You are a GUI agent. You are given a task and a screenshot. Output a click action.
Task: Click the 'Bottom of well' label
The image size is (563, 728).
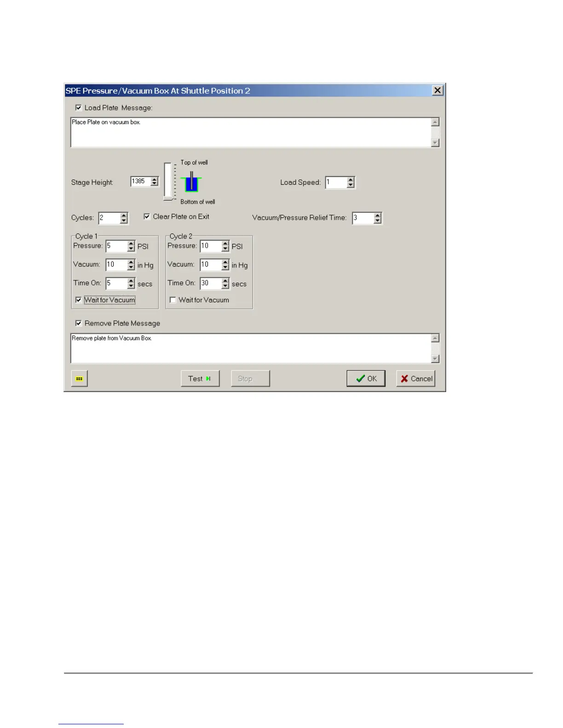point(198,202)
